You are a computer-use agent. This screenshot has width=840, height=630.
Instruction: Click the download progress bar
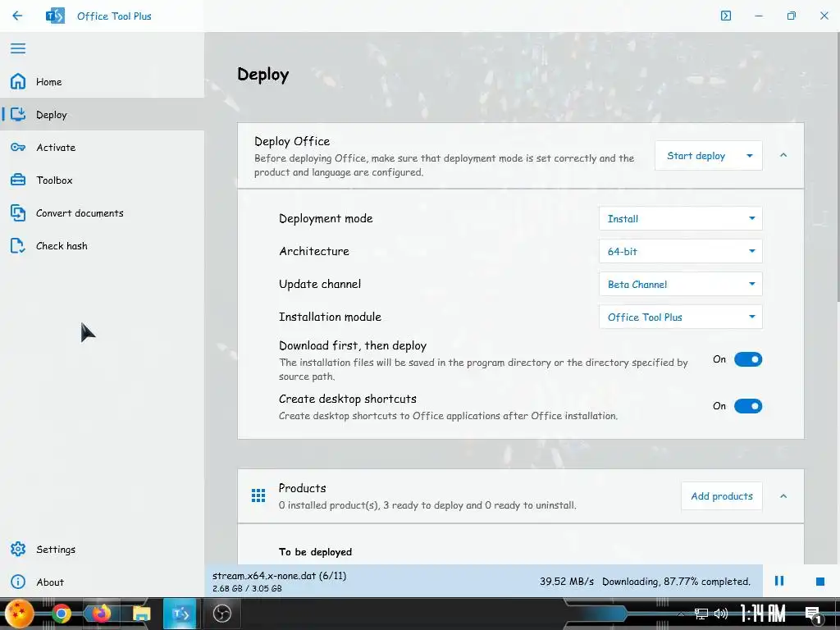pyautogui.click(x=483, y=581)
